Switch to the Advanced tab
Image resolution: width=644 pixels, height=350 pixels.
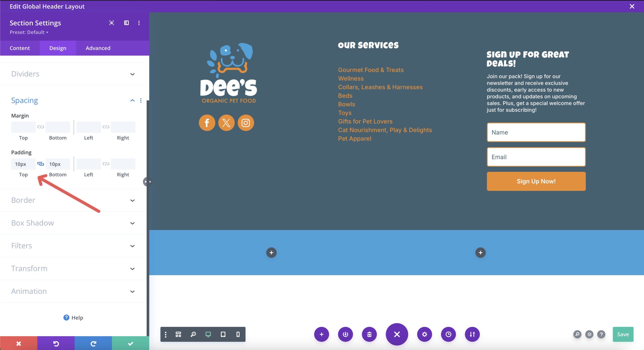(x=98, y=48)
